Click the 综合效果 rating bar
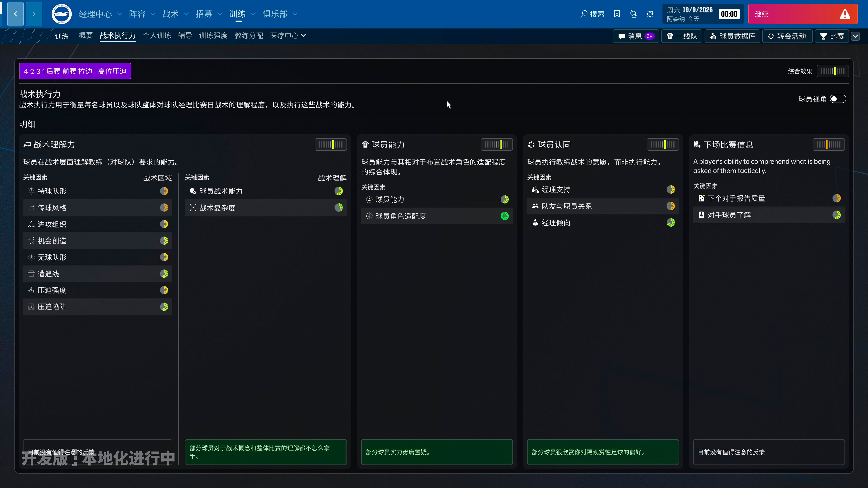 coord(833,71)
